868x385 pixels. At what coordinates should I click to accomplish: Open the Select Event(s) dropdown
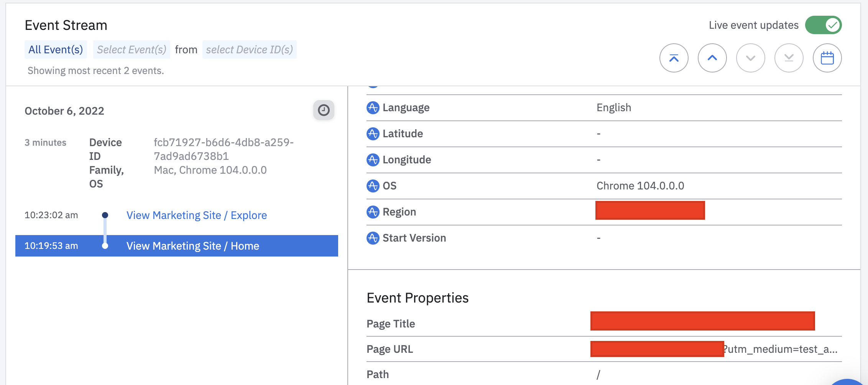click(x=132, y=49)
